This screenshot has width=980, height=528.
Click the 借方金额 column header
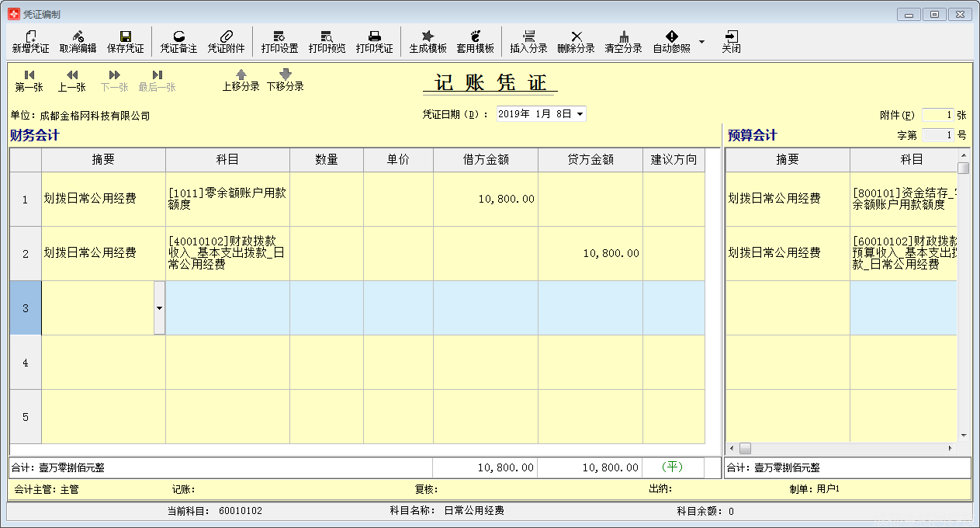pos(485,159)
